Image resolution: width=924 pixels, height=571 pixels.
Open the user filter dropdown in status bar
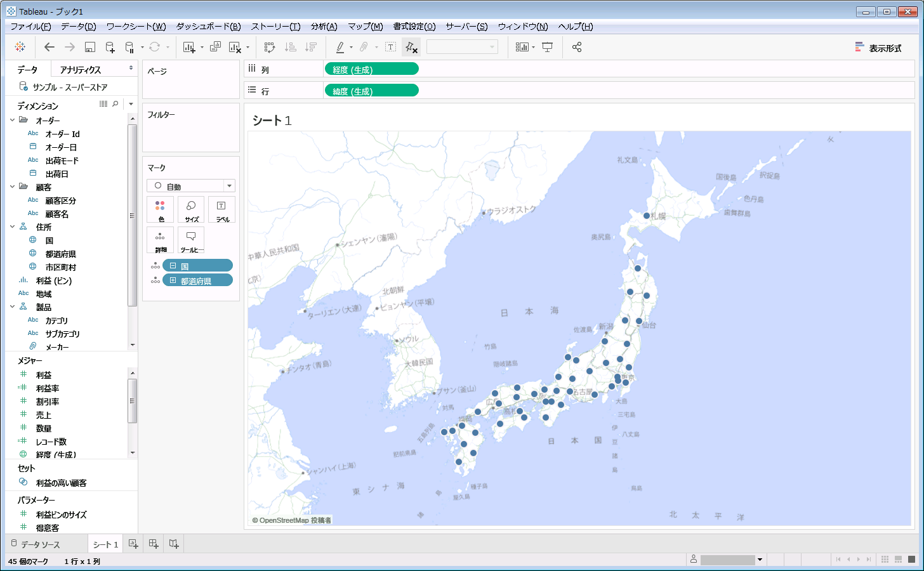[x=760, y=560]
